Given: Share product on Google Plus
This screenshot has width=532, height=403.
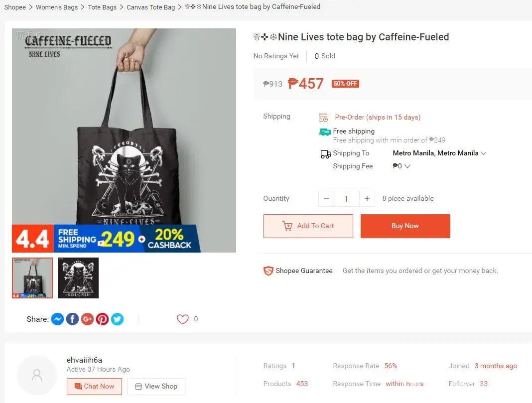Looking at the screenshot, I should 87,319.
